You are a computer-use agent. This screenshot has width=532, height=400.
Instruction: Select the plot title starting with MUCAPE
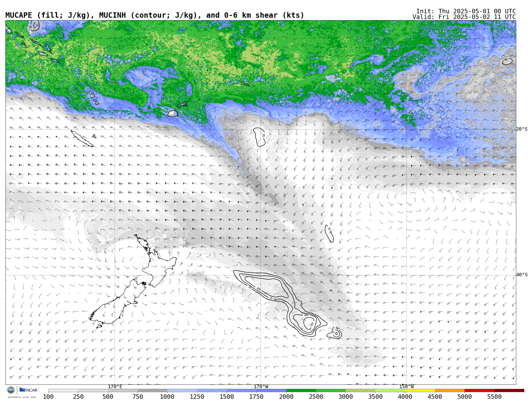pos(155,15)
